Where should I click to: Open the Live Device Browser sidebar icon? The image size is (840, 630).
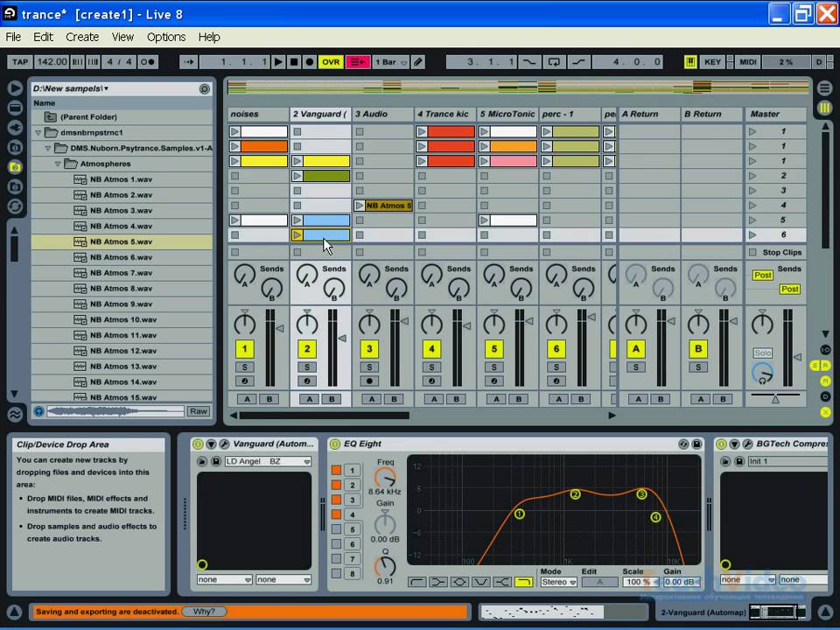point(15,108)
